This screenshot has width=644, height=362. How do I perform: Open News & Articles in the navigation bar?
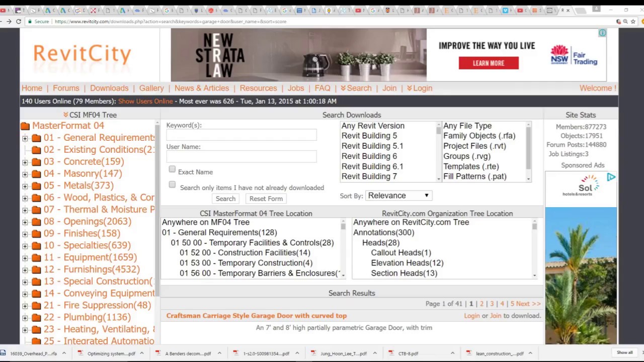pyautogui.click(x=202, y=88)
